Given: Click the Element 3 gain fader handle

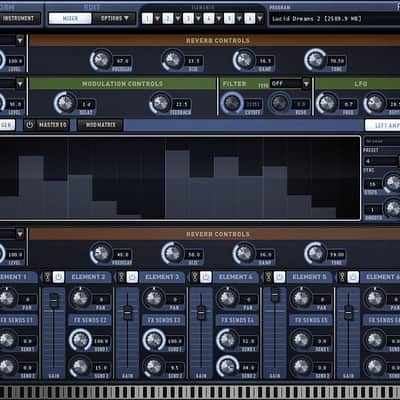Looking at the screenshot, I should pyautogui.click(x=128, y=313).
